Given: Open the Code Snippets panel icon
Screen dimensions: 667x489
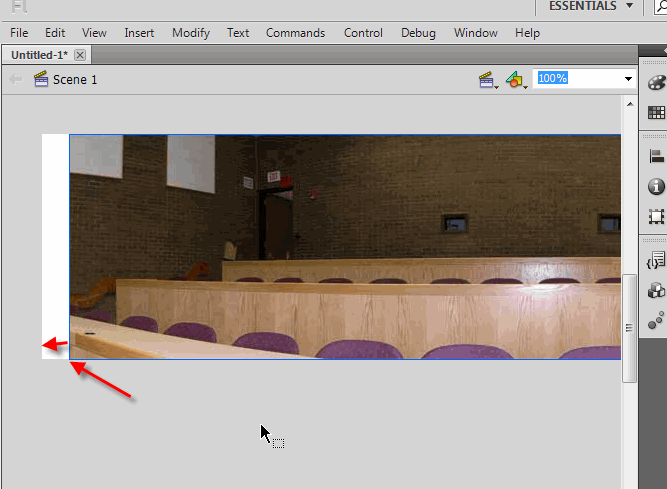Looking at the screenshot, I should [656, 261].
